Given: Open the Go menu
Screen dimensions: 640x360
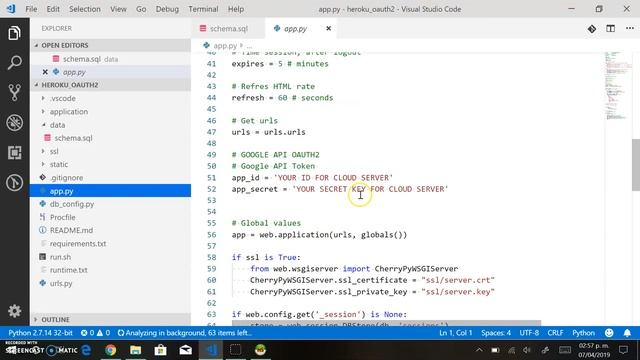Looking at the screenshot, I should [x=141, y=9].
